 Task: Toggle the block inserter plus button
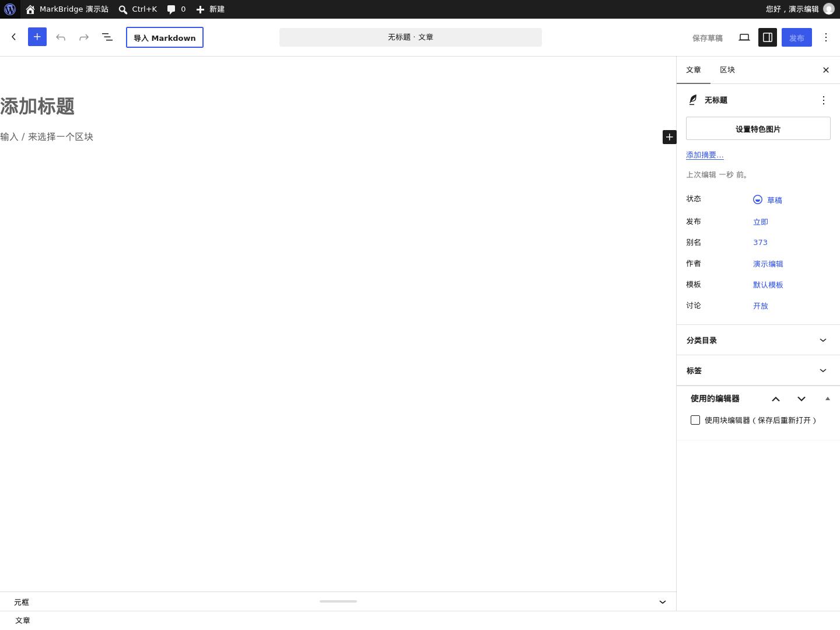pos(37,37)
